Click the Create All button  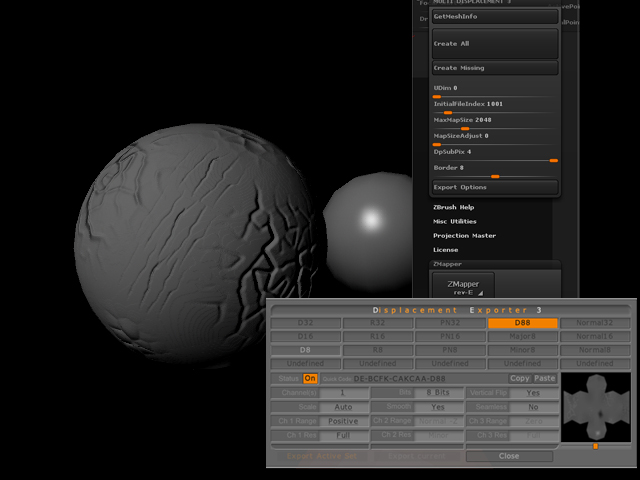pyautogui.click(x=495, y=43)
